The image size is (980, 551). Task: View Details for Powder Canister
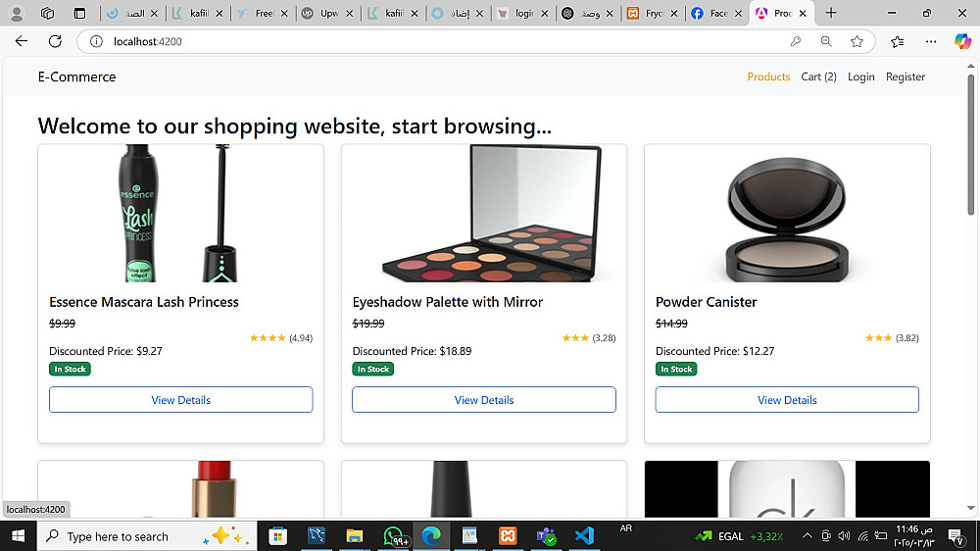(787, 400)
